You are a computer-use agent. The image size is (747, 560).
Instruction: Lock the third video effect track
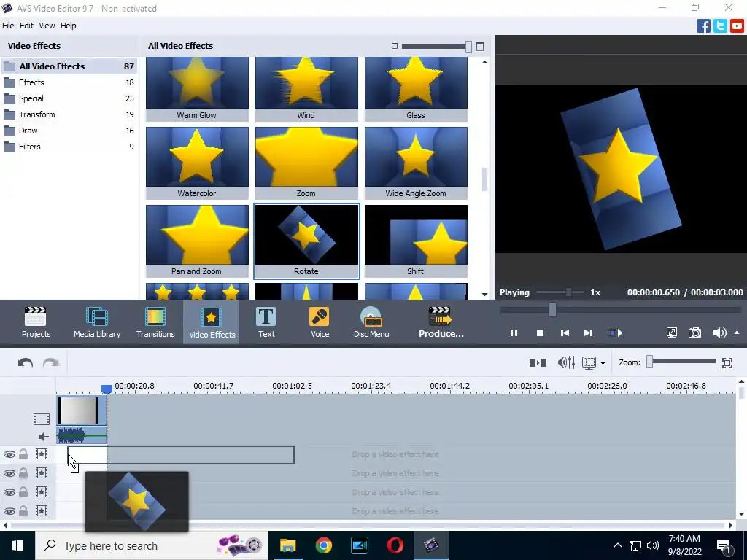click(23, 492)
